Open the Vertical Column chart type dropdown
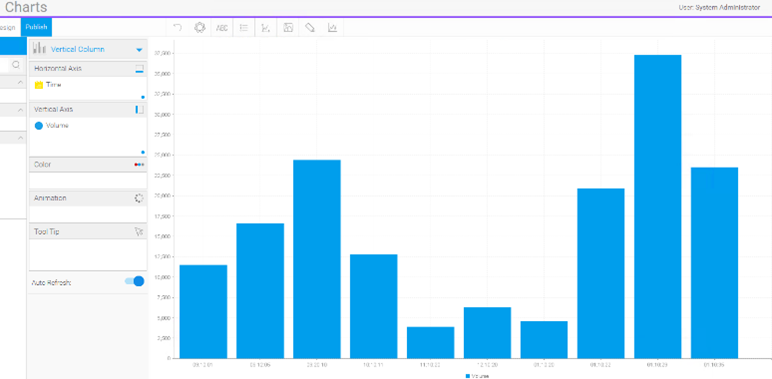 pyautogui.click(x=88, y=49)
